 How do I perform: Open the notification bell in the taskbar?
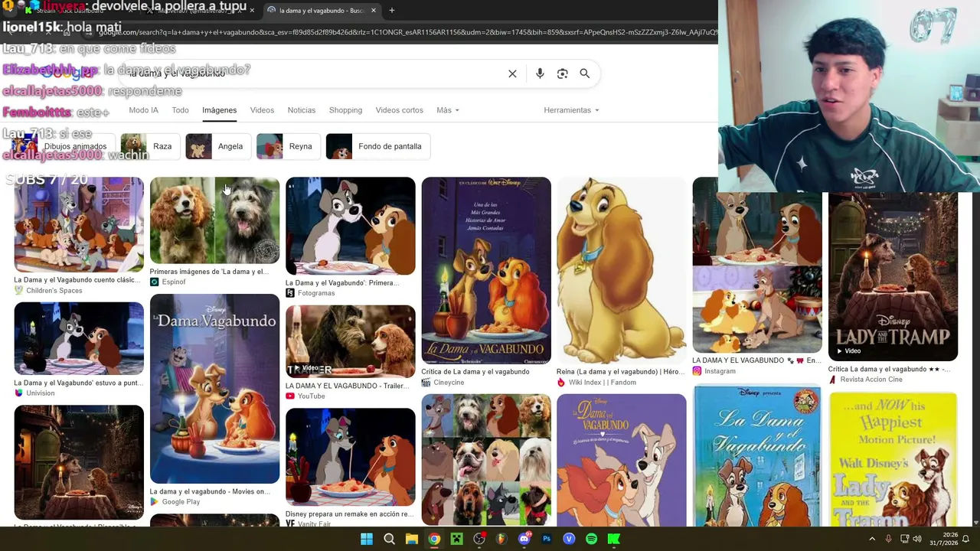[965, 539]
